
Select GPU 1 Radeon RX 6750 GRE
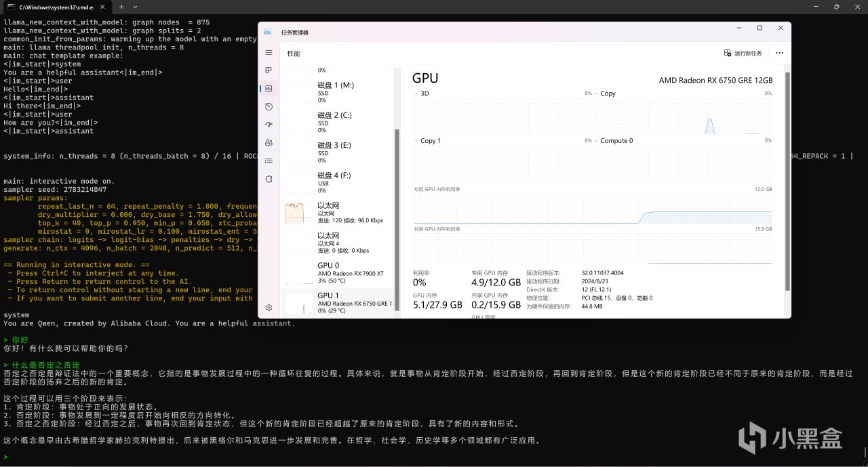pos(338,302)
